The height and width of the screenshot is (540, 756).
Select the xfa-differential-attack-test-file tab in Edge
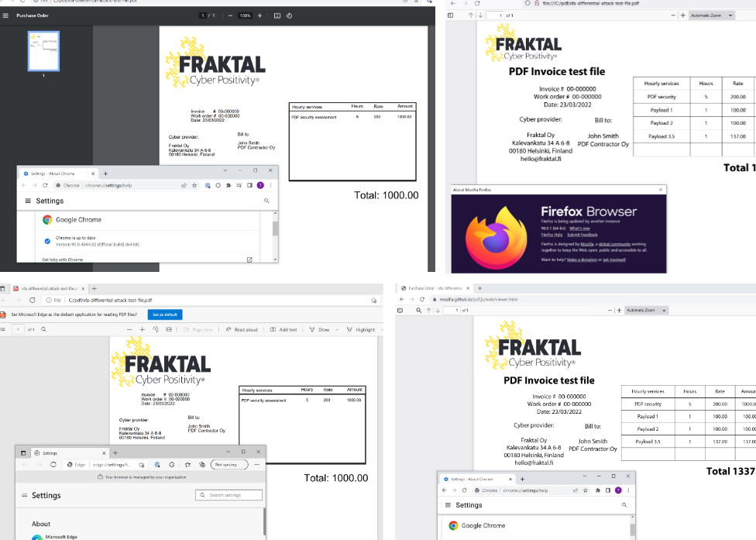click(x=49, y=288)
